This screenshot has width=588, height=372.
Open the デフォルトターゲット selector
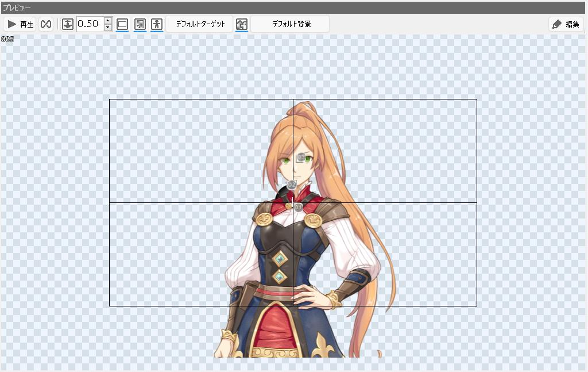pyautogui.click(x=200, y=24)
